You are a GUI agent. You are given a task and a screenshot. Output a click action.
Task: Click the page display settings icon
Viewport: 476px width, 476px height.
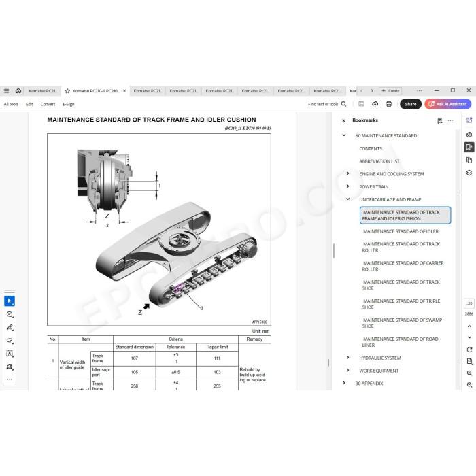click(469, 361)
